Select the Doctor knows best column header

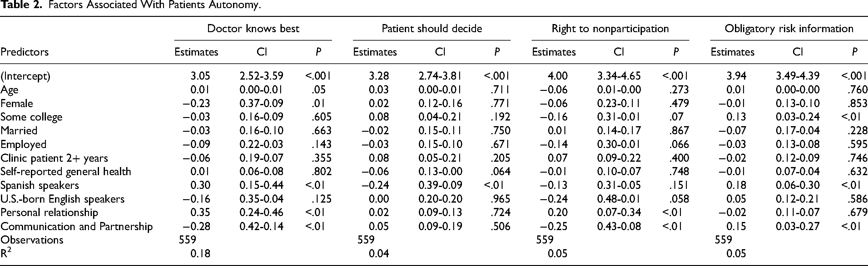point(253,28)
